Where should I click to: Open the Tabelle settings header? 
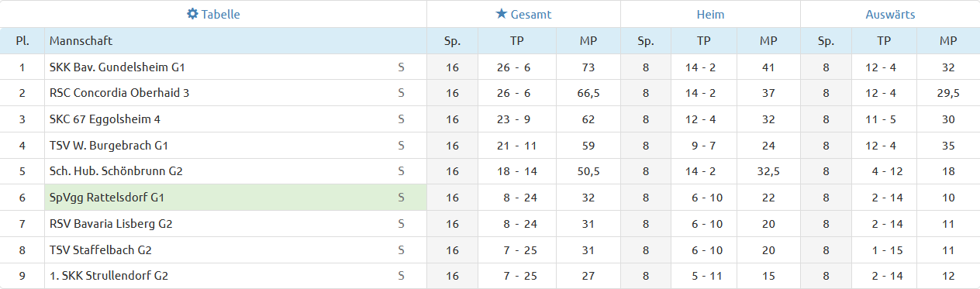click(213, 14)
